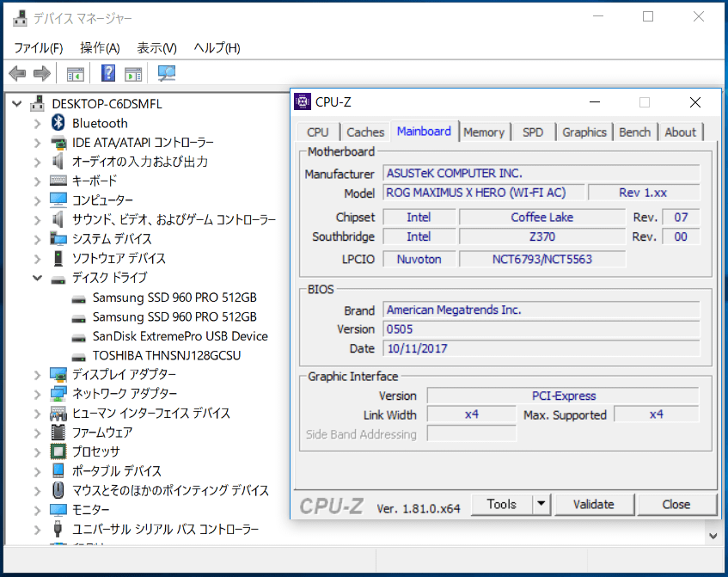The height and width of the screenshot is (577, 728).
Task: Select SanDisk ExtremePro USB Device
Action: tap(180, 336)
